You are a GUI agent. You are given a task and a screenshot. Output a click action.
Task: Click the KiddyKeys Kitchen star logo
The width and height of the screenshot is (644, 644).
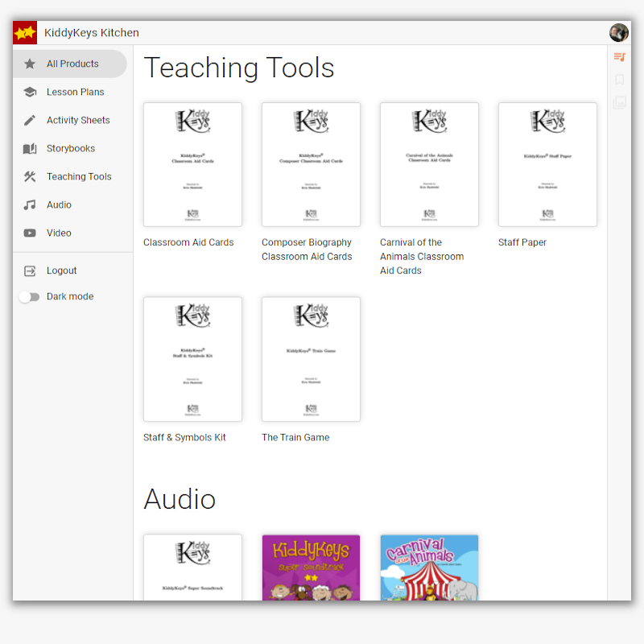click(25, 32)
